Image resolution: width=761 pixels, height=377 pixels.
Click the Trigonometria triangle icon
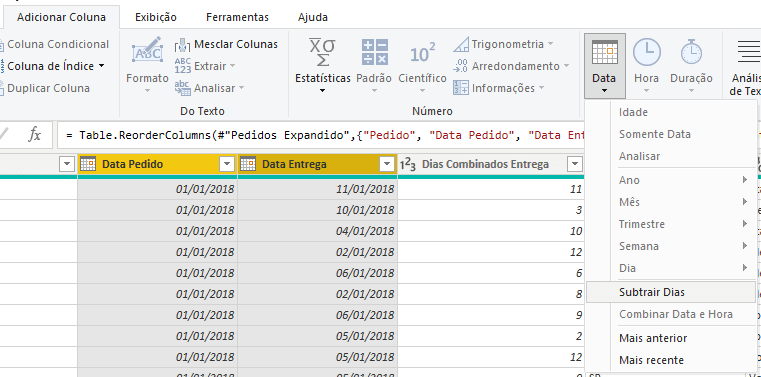coord(461,44)
